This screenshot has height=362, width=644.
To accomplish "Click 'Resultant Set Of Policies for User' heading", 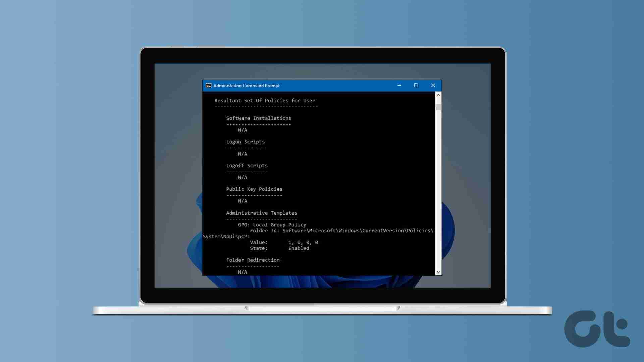I will pyautogui.click(x=265, y=101).
